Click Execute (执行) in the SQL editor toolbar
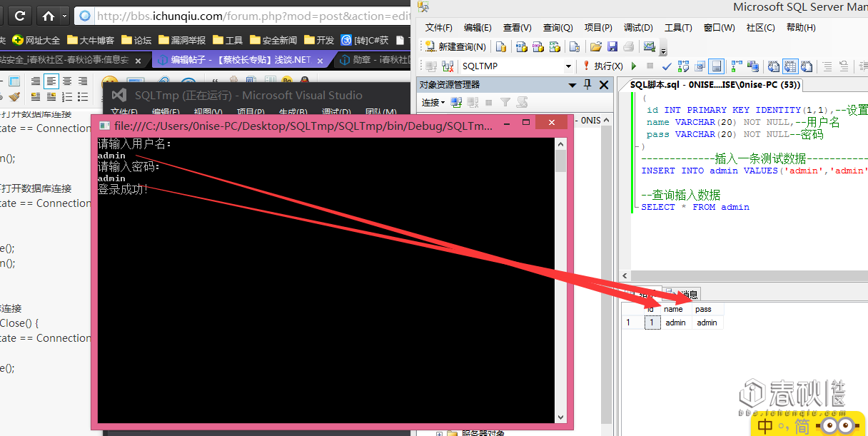 [x=603, y=66]
